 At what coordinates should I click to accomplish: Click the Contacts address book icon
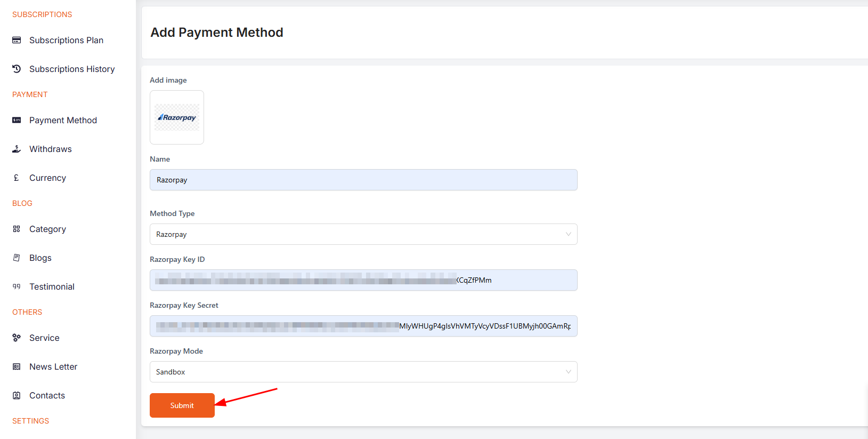click(17, 395)
